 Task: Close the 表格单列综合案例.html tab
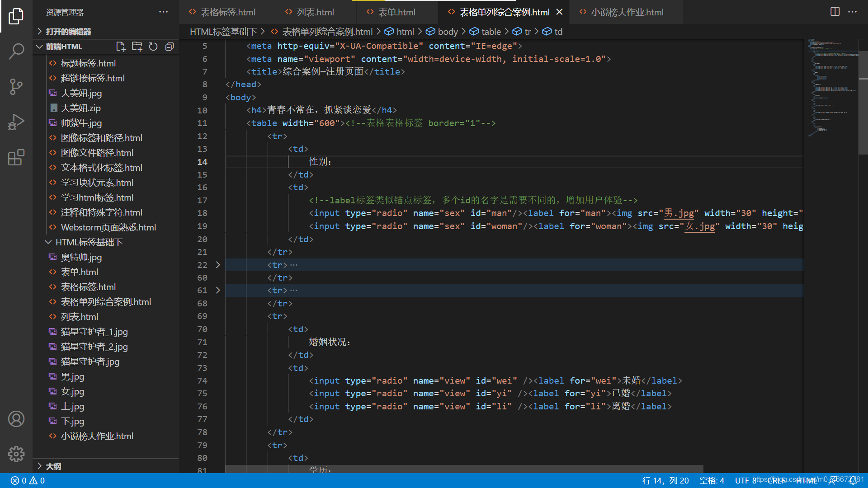coord(560,12)
